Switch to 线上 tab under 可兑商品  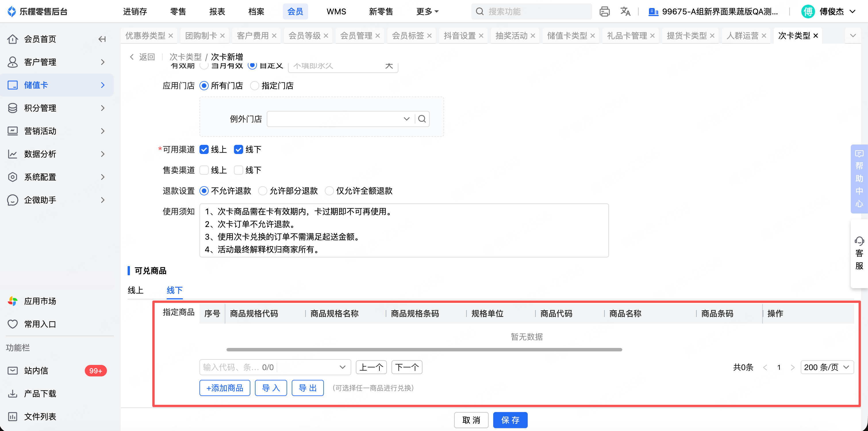135,290
